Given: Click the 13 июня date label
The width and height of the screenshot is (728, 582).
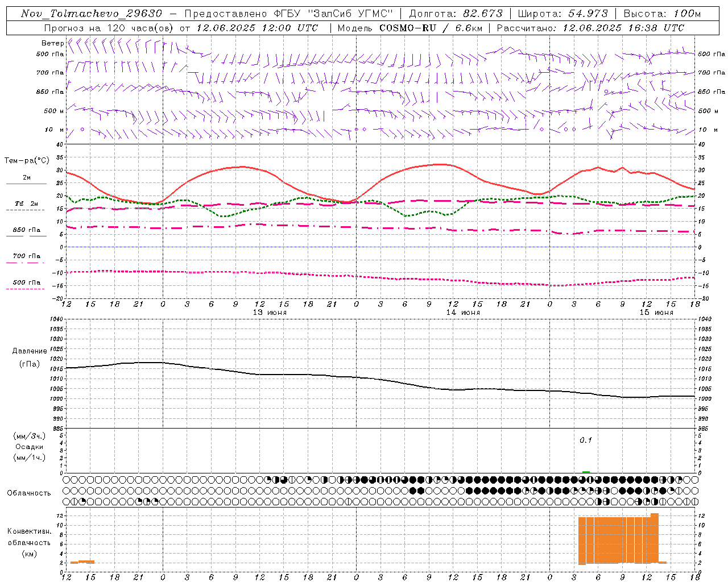Looking at the screenshot, I should tap(270, 313).
